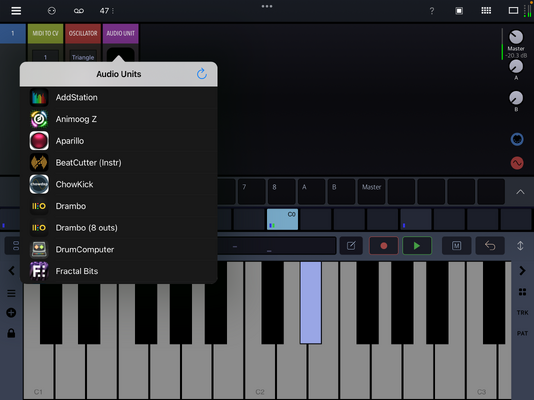Shift keyboard right with the arrow chevron
The image size is (534, 400).
coord(522,271)
